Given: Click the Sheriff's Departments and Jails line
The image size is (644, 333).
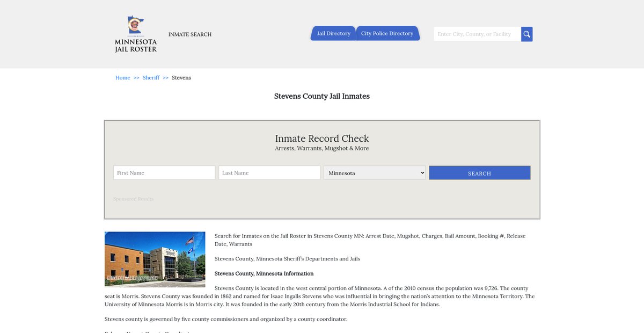Looking at the screenshot, I should [287, 259].
